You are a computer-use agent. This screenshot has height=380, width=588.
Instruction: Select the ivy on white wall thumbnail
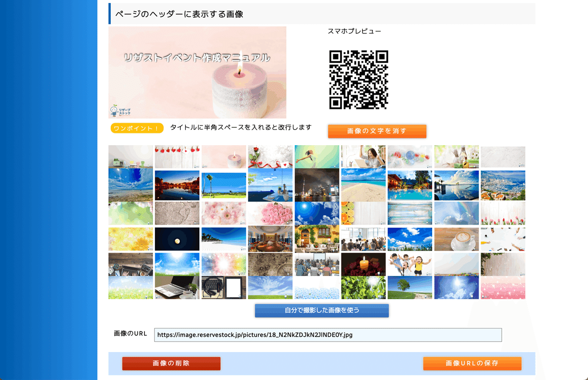pyautogui.click(x=503, y=264)
